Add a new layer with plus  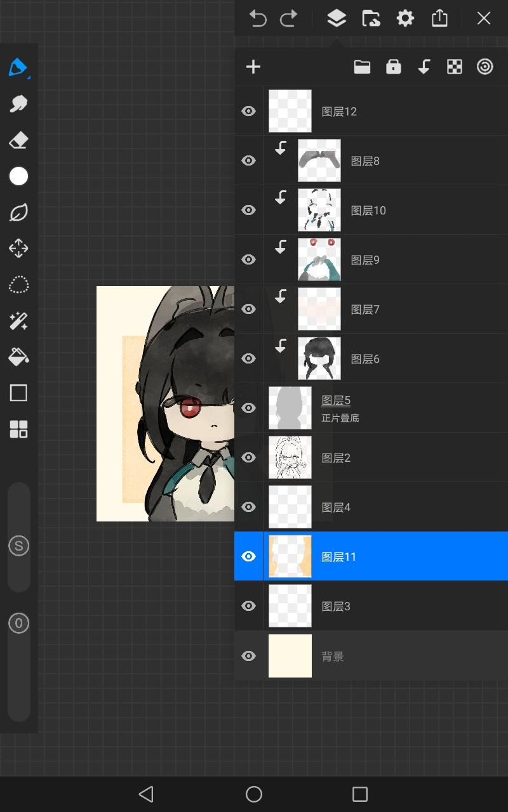click(x=253, y=67)
